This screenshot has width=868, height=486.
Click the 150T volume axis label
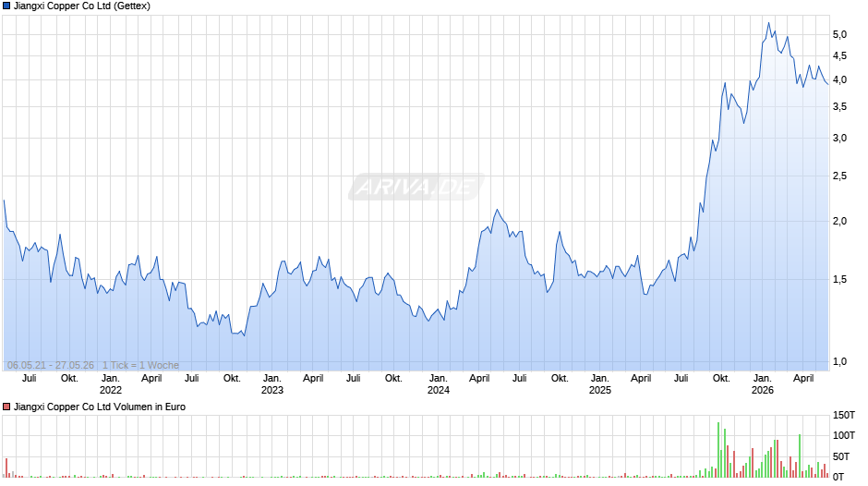[x=844, y=415]
